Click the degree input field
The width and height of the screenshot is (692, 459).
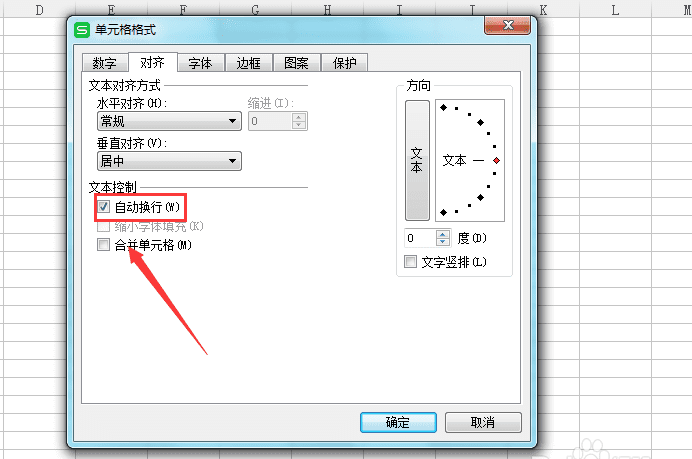pos(420,238)
